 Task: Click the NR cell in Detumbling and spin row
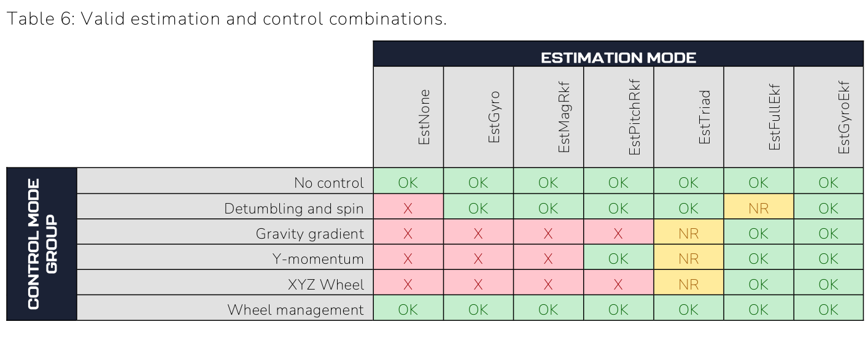coord(759,209)
